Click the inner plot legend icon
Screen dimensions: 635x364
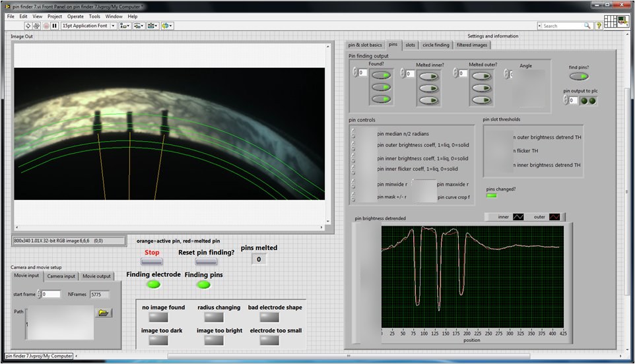tap(518, 217)
